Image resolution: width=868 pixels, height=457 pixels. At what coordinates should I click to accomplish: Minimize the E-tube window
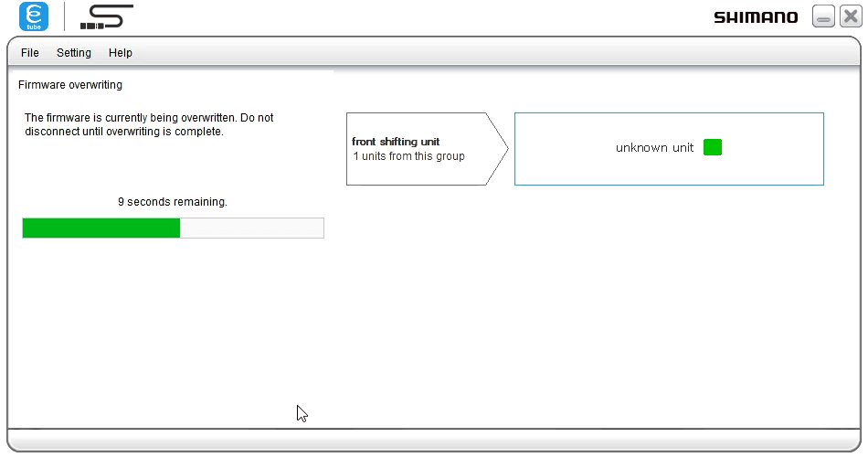click(x=823, y=17)
